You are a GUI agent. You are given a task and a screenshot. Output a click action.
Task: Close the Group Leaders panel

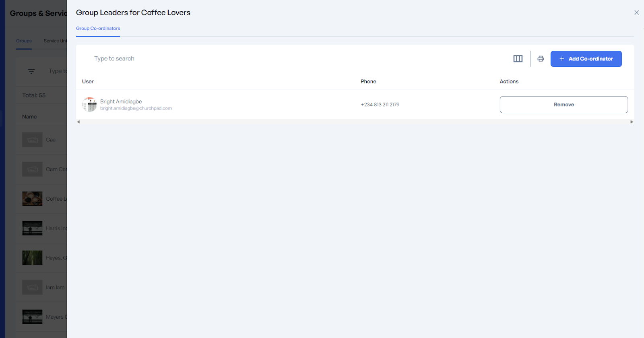coord(636,12)
